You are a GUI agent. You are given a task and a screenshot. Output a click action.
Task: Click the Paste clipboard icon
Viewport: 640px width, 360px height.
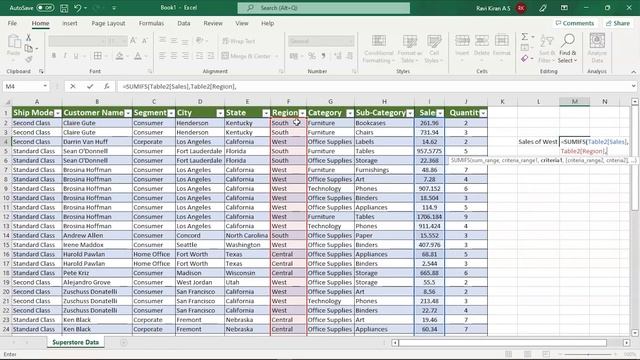tap(13, 41)
